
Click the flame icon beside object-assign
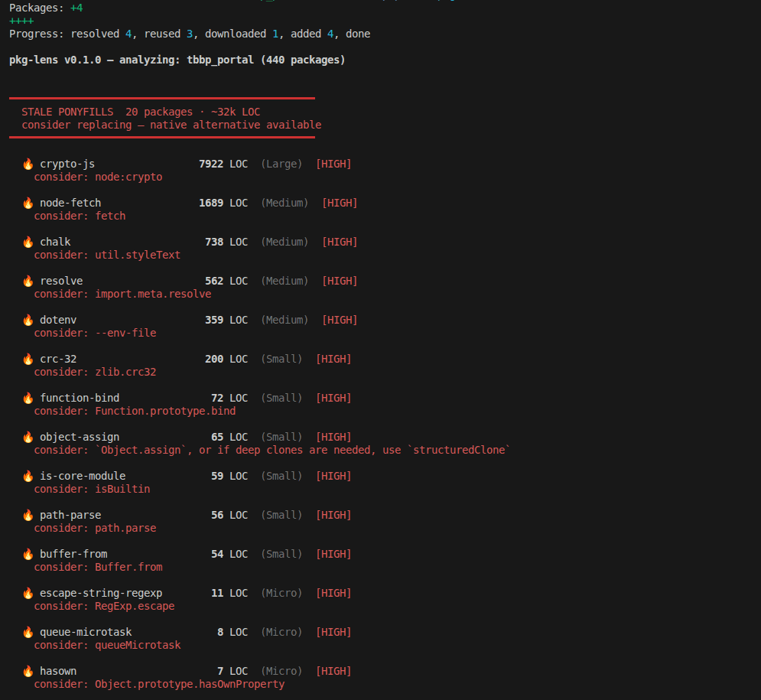coord(28,437)
